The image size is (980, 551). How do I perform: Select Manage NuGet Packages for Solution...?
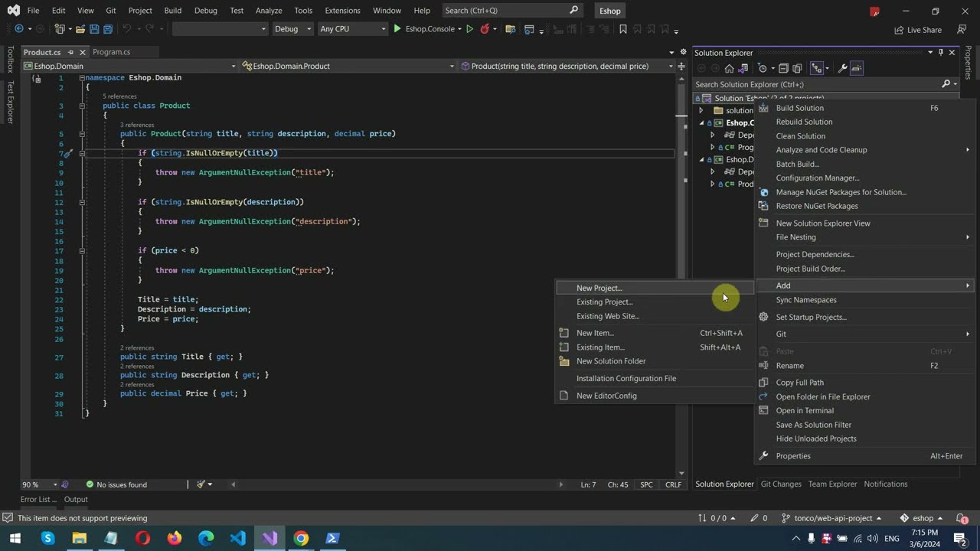pos(865,192)
